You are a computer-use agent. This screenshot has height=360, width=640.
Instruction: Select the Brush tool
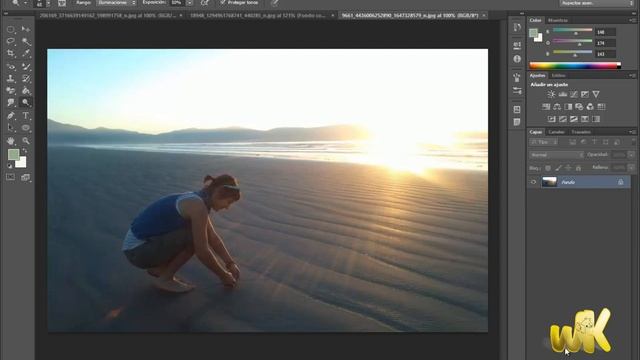pos(26,67)
